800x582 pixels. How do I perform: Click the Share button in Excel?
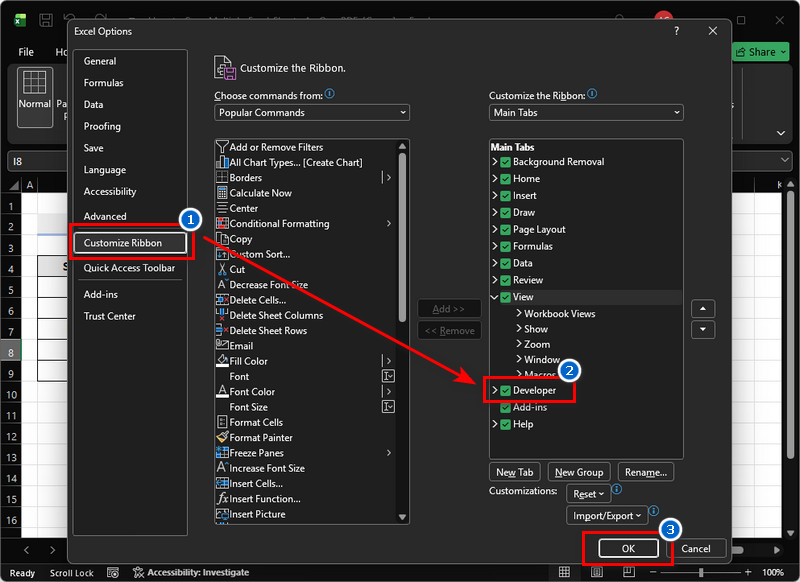761,52
